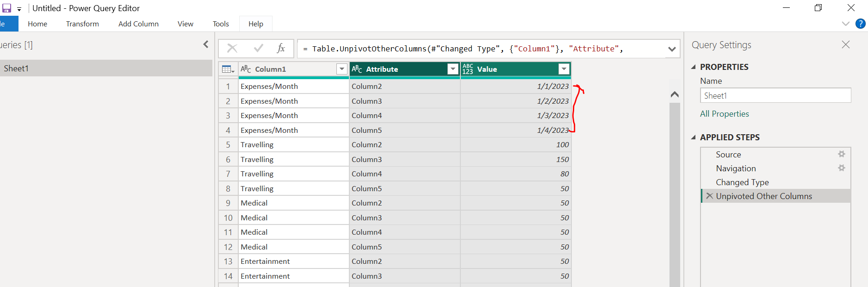868x287 pixels.
Task: Open the View ribbon tab
Action: tap(186, 24)
